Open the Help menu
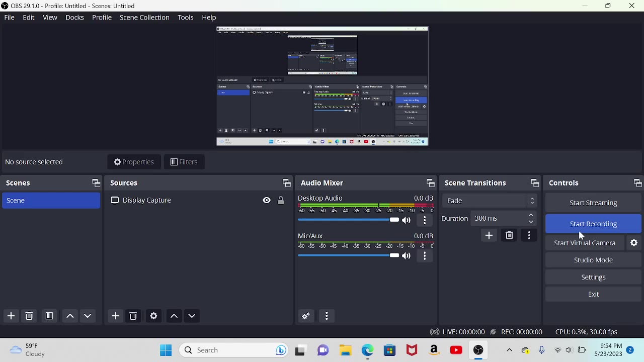 click(x=209, y=18)
